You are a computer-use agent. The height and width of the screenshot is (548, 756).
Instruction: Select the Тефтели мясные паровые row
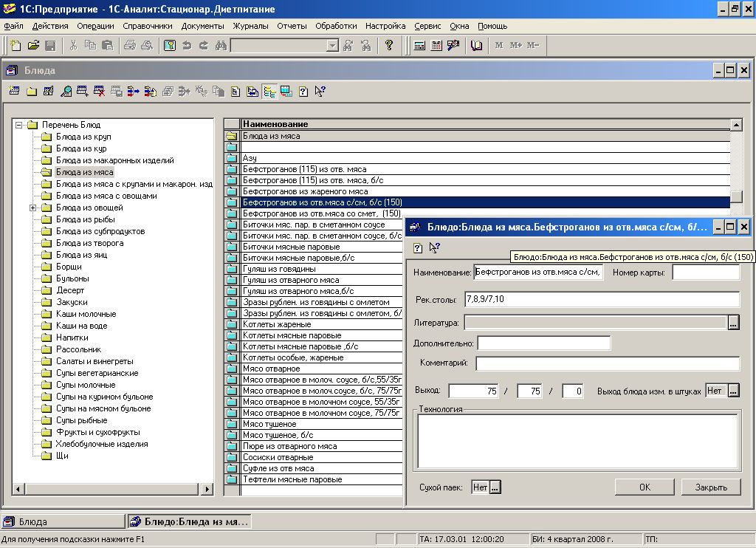(x=322, y=479)
